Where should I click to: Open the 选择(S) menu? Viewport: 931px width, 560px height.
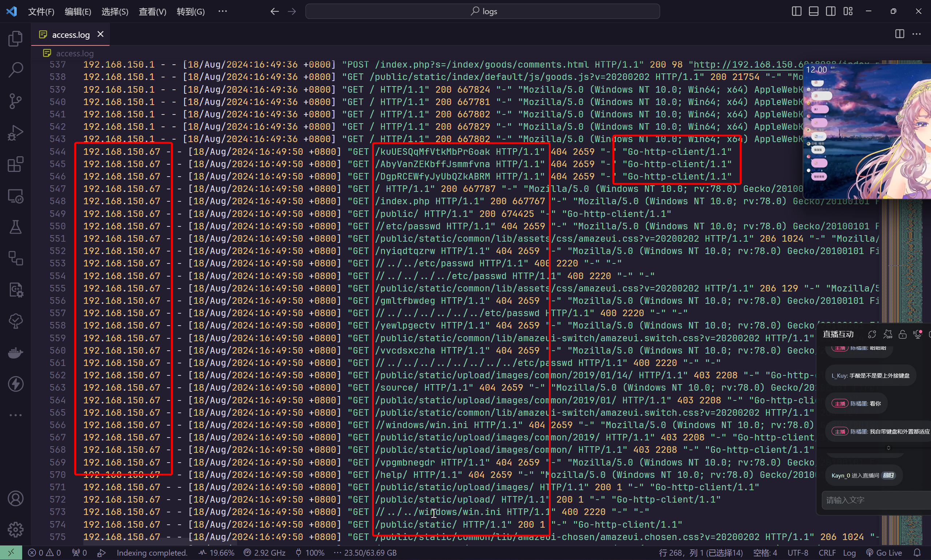pos(115,11)
